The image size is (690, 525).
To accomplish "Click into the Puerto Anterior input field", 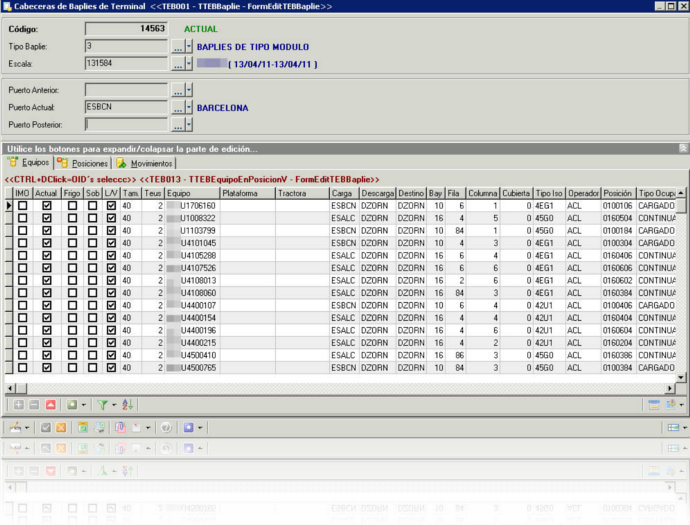I will click(x=126, y=90).
